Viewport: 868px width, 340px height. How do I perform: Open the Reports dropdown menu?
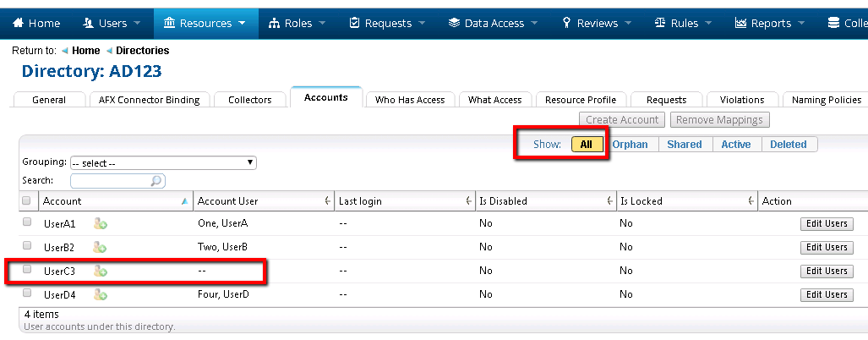point(769,23)
